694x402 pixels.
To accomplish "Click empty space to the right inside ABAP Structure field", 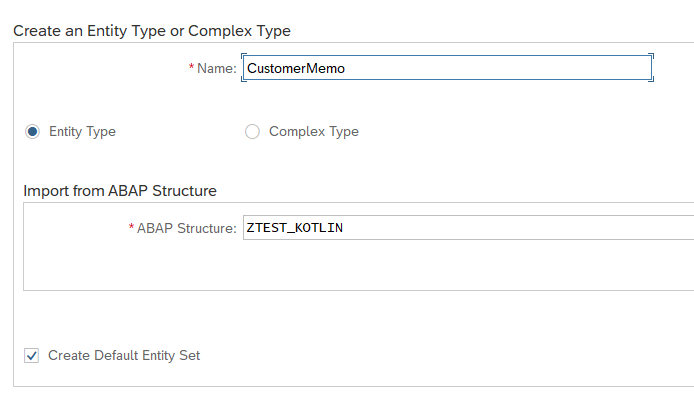I will (x=518, y=228).
